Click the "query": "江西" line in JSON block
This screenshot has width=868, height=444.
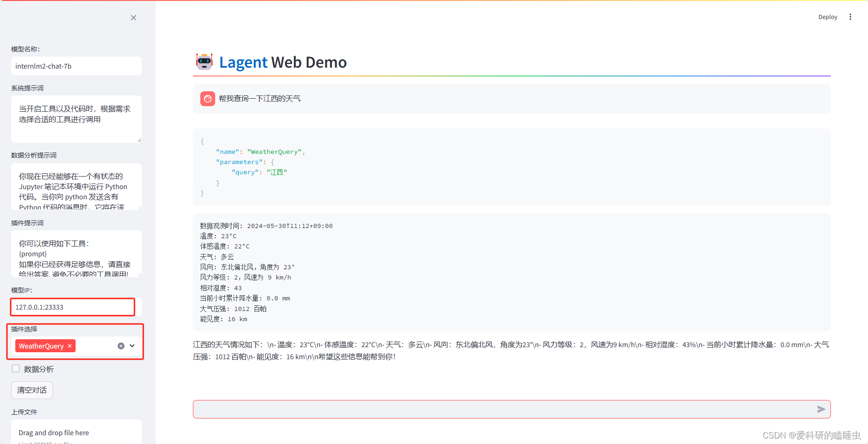pyautogui.click(x=259, y=172)
